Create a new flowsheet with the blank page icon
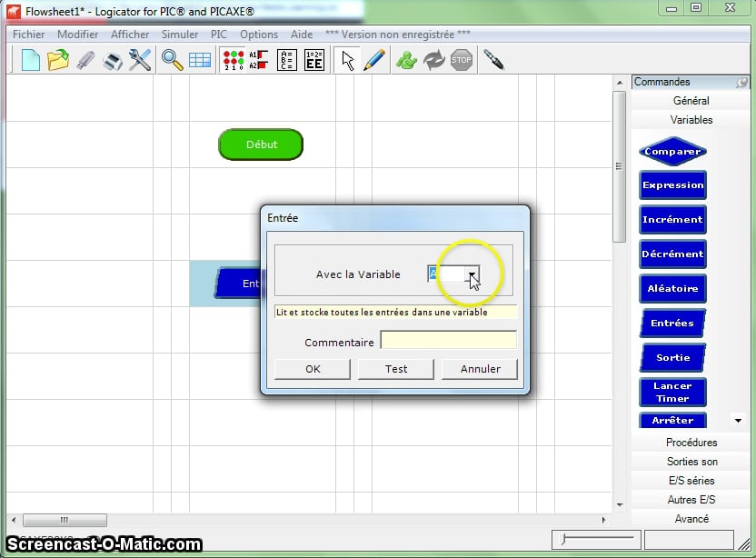The image size is (756, 558). pos(30,60)
